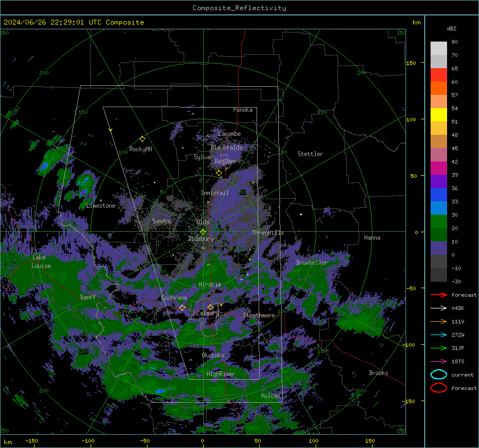Click the red forecast arrow in legend
The height and width of the screenshot is (448, 479).
439,295
